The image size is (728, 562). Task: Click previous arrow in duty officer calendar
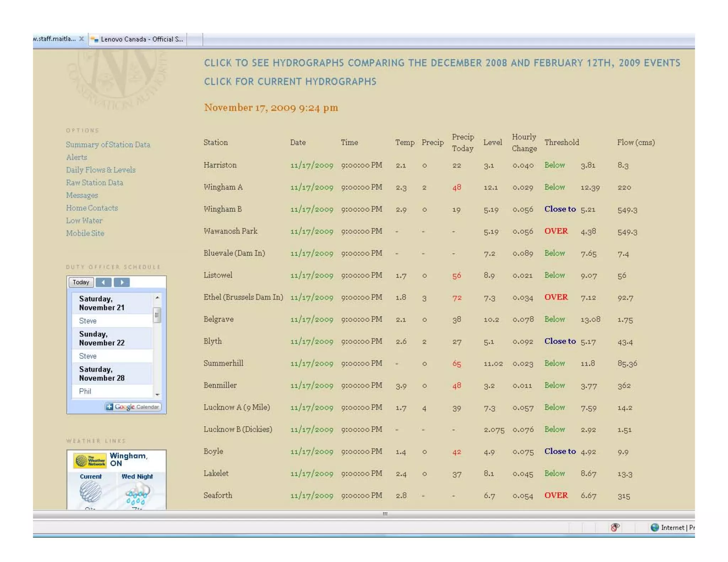[103, 282]
